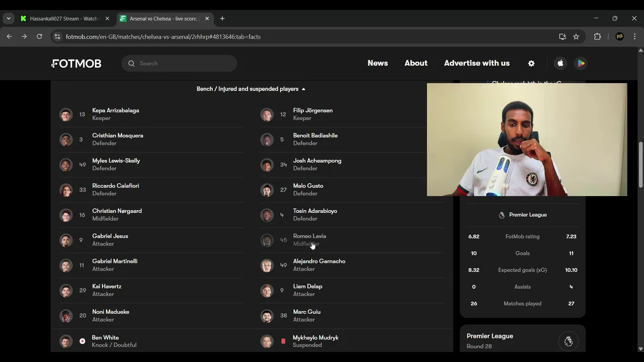Open Cristhian Mosquera's player page

151,140
